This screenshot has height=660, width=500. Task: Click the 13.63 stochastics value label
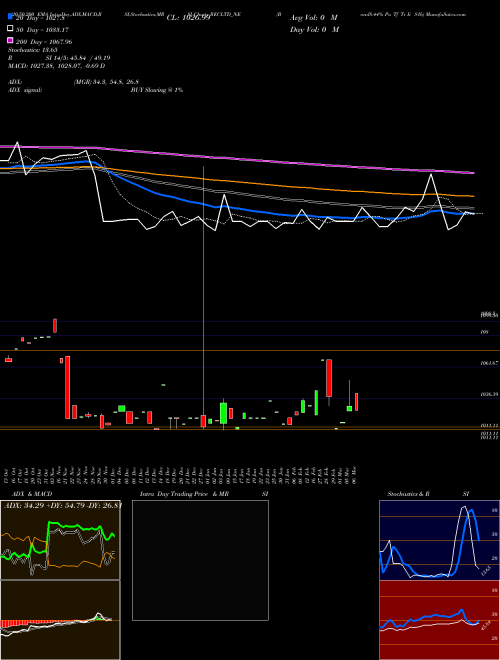tap(485, 571)
